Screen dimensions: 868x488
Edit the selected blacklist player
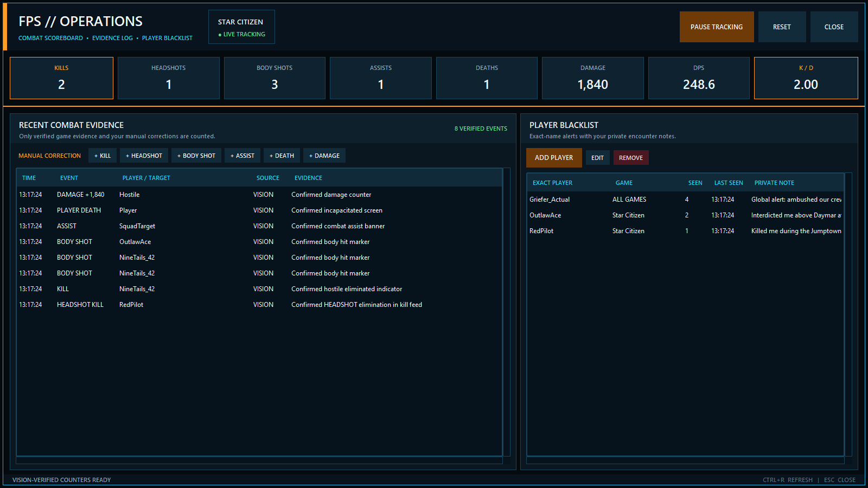597,158
